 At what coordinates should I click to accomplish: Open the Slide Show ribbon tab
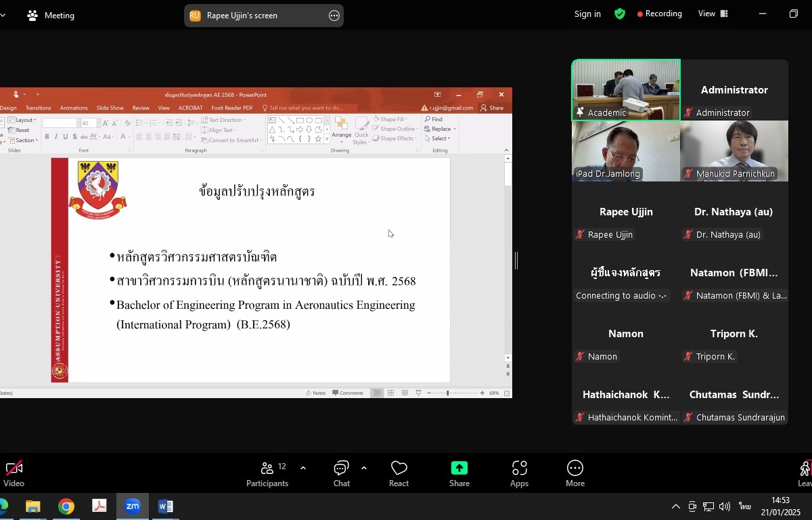(110, 108)
